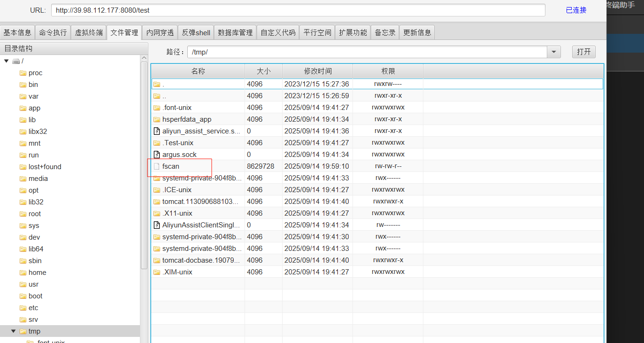Screen dimensions: 644x343
Task: Click the .XIM-unix folder icon
Action: coord(157,272)
